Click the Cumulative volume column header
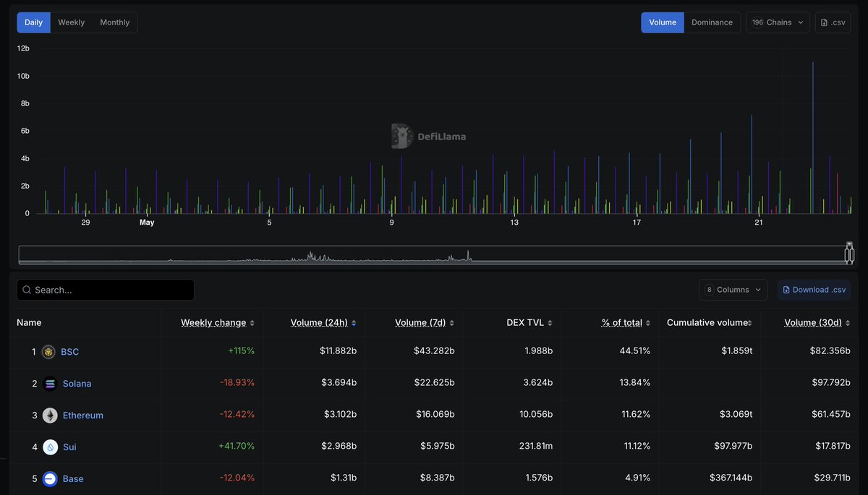This screenshot has width=868, height=495. (x=707, y=323)
